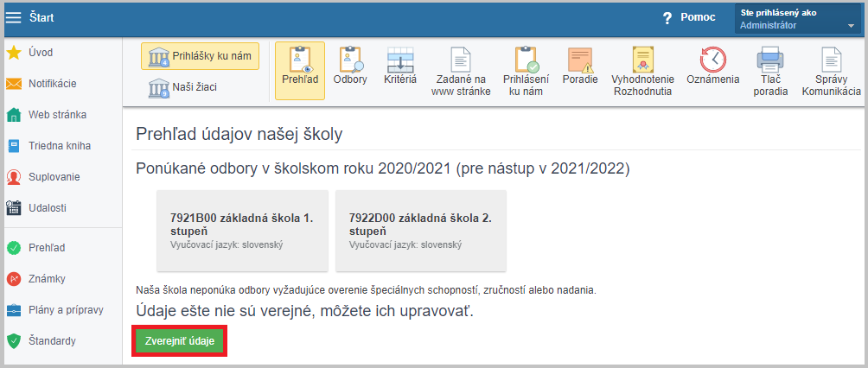Open the Pomoc help link
This screenshot has width=868, height=368.
698,17
